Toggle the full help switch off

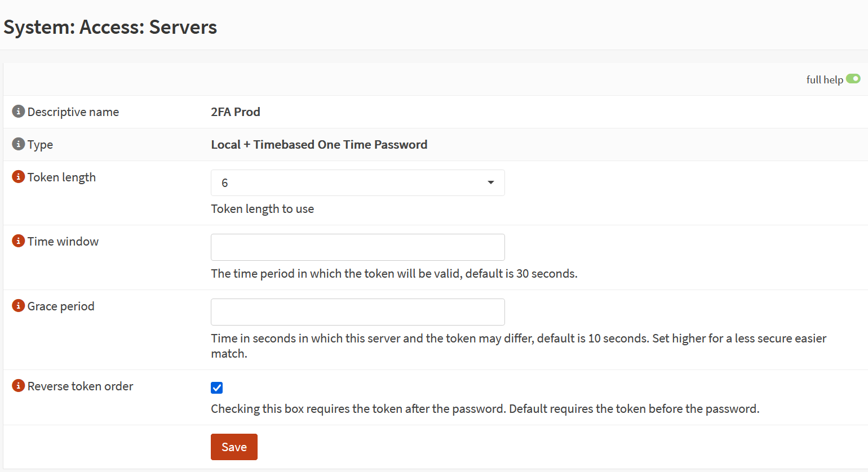853,79
